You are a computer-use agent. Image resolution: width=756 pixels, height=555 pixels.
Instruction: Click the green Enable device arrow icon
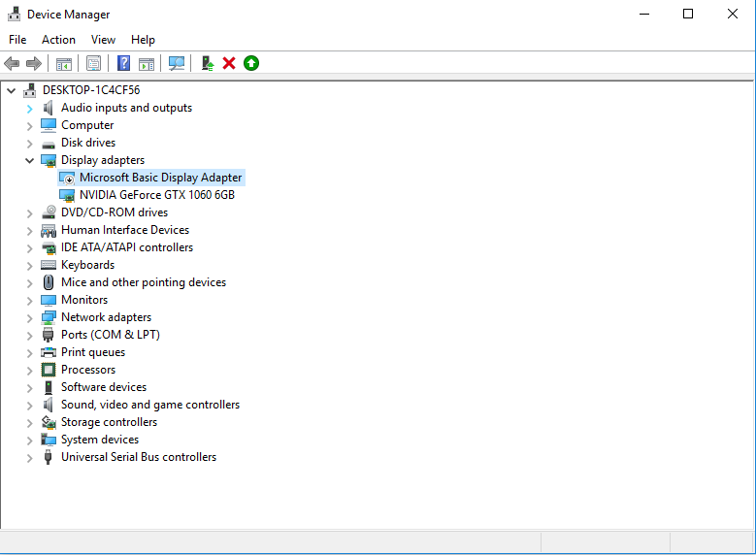(x=251, y=63)
